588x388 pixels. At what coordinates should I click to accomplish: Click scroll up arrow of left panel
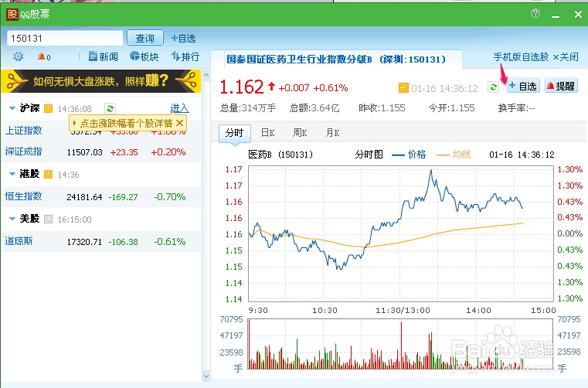click(206, 75)
